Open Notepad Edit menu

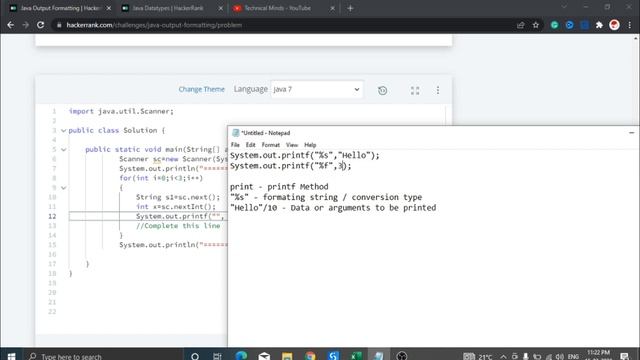point(250,145)
